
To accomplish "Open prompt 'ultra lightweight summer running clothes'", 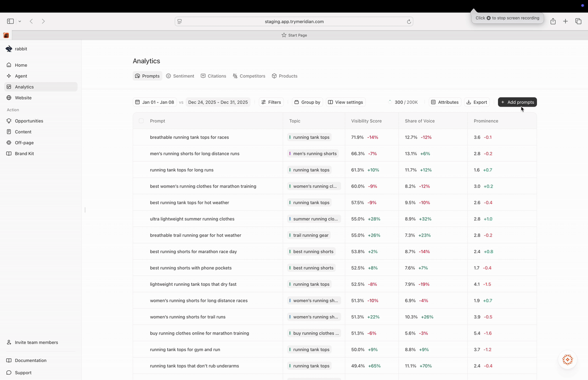I will [x=192, y=219].
